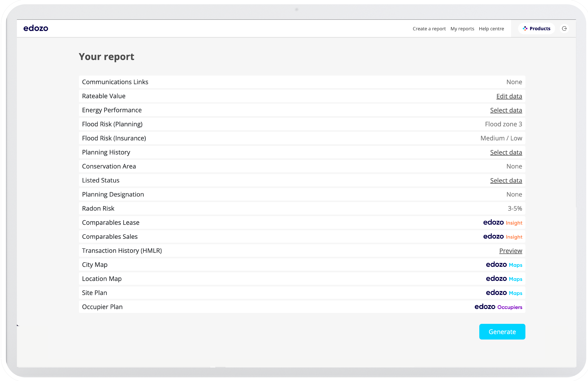The width and height of the screenshot is (588, 381).
Task: Click the Medium / Low value
Action: click(x=501, y=138)
